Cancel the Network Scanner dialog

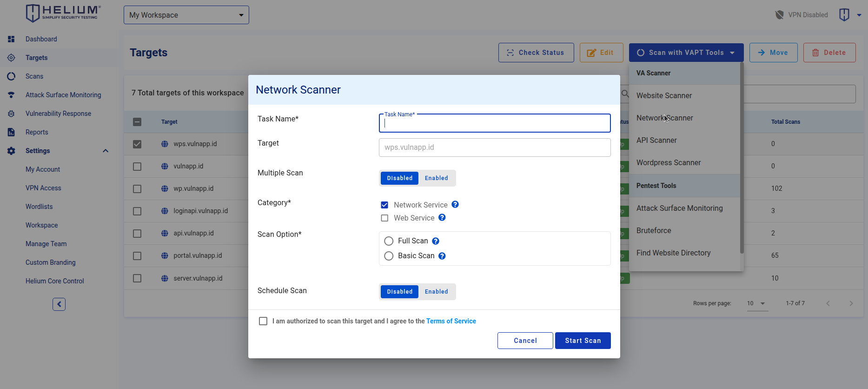(x=525, y=341)
